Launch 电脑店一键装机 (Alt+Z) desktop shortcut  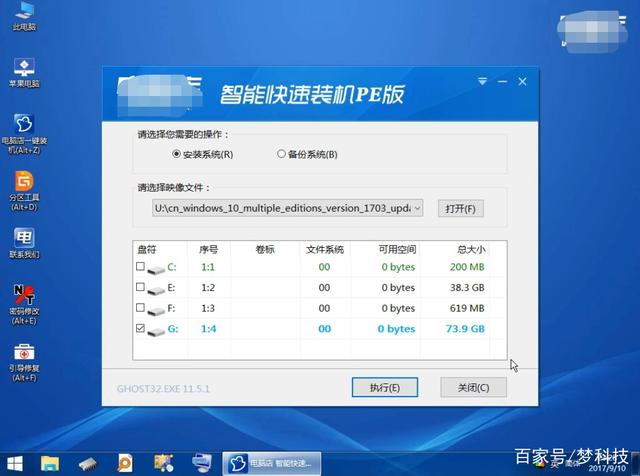click(x=24, y=133)
